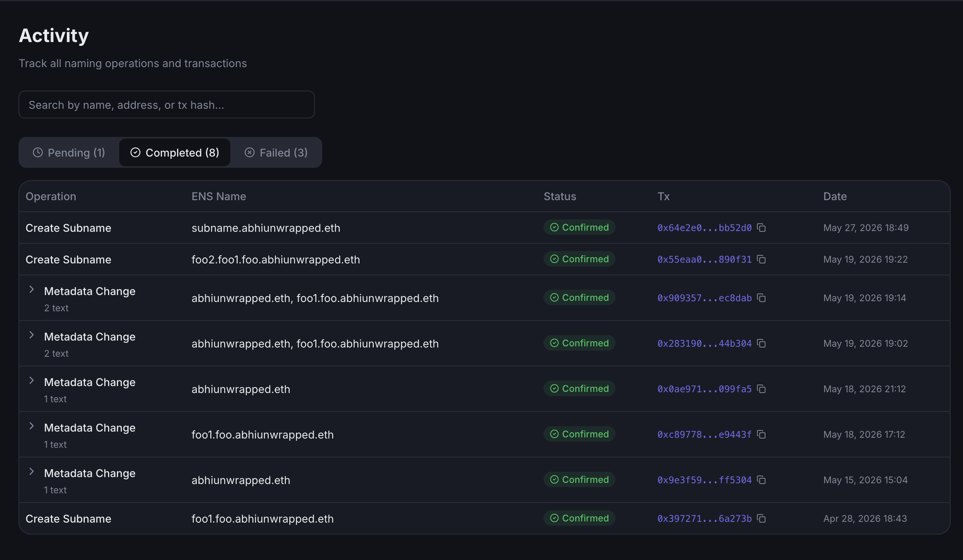The image size is (963, 560).
Task: Click the Confirmed badge for subname.abhiunwrapped.eth
Action: point(579,228)
